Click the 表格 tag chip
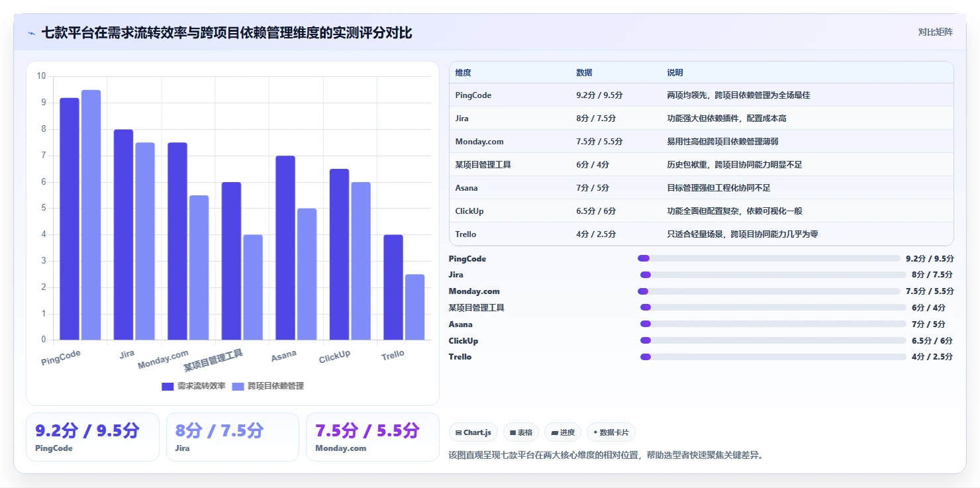This screenshot has width=980, height=488. [x=521, y=432]
